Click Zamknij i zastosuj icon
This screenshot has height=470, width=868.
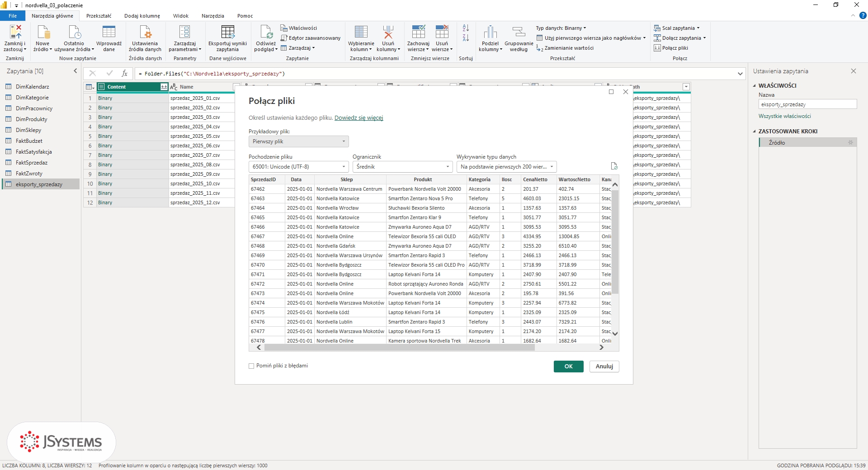(x=15, y=32)
